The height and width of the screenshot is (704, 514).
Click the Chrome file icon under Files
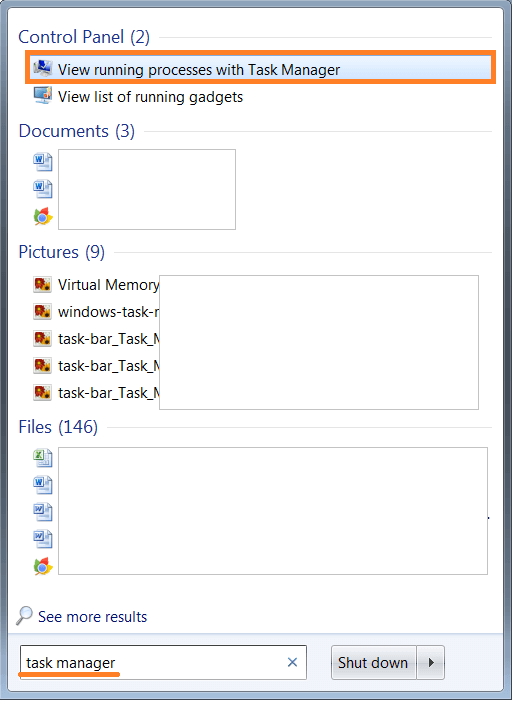point(43,566)
